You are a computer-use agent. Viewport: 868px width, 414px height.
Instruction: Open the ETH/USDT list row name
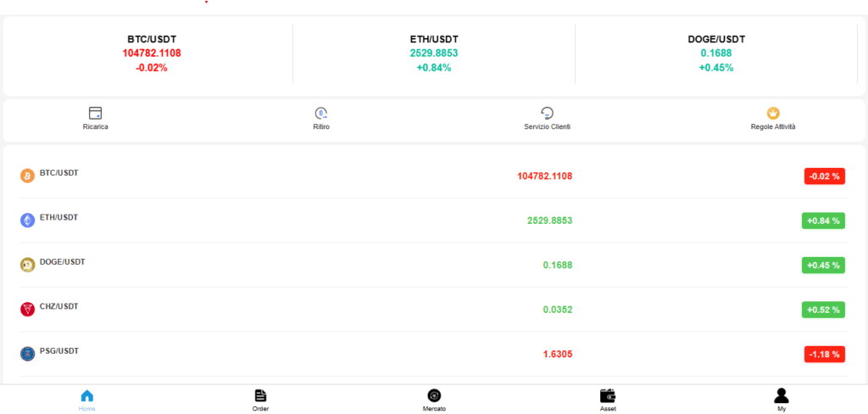58,217
